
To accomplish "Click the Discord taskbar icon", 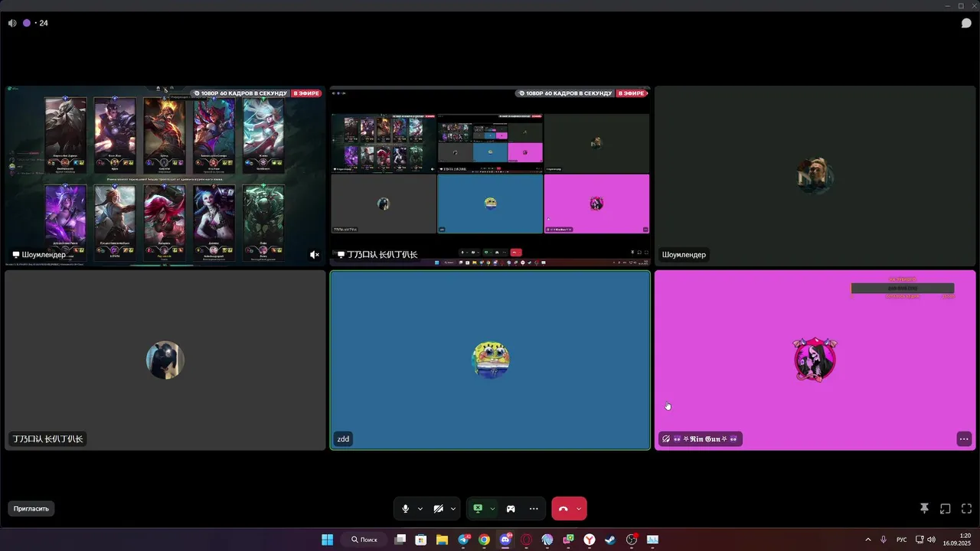I will [x=505, y=540].
